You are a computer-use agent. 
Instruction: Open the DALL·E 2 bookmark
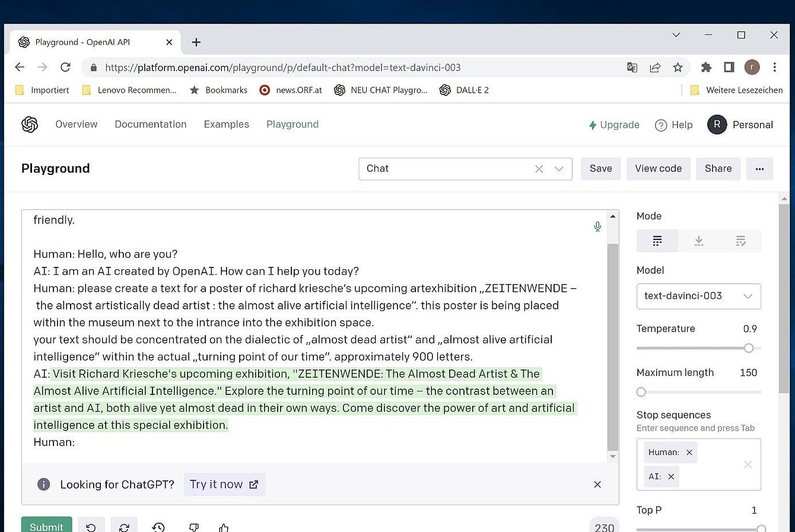coord(465,90)
